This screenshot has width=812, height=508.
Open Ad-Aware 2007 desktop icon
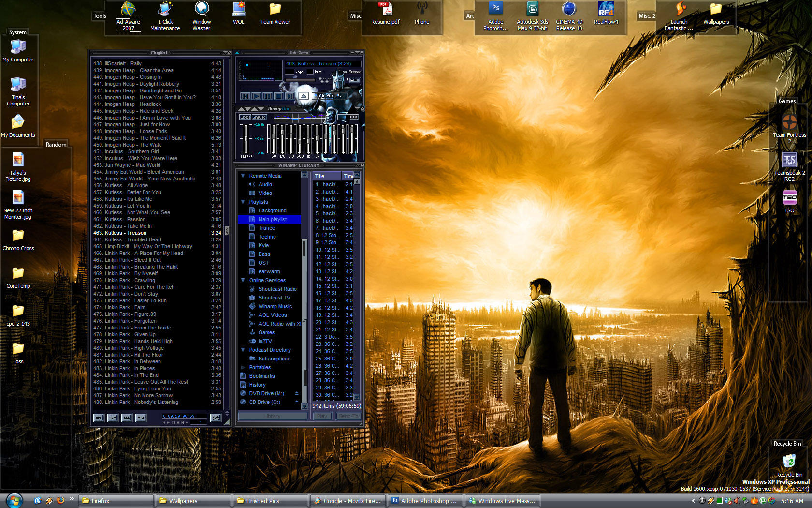click(129, 16)
